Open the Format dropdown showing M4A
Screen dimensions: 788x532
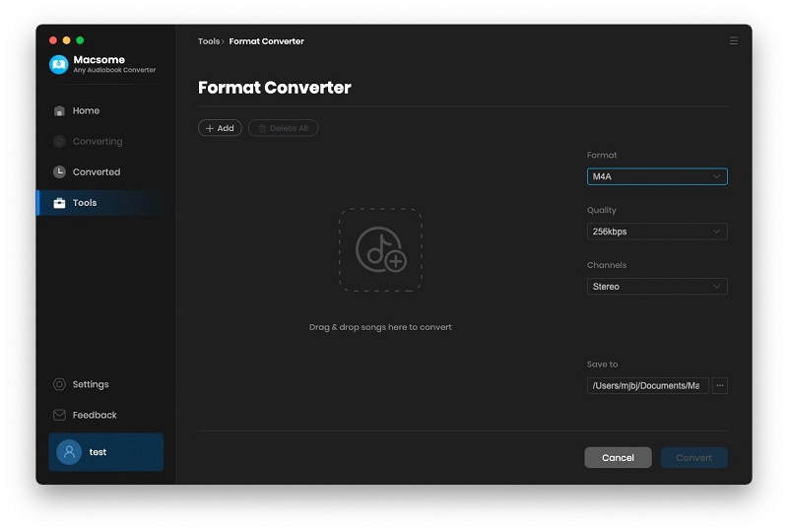(x=657, y=176)
